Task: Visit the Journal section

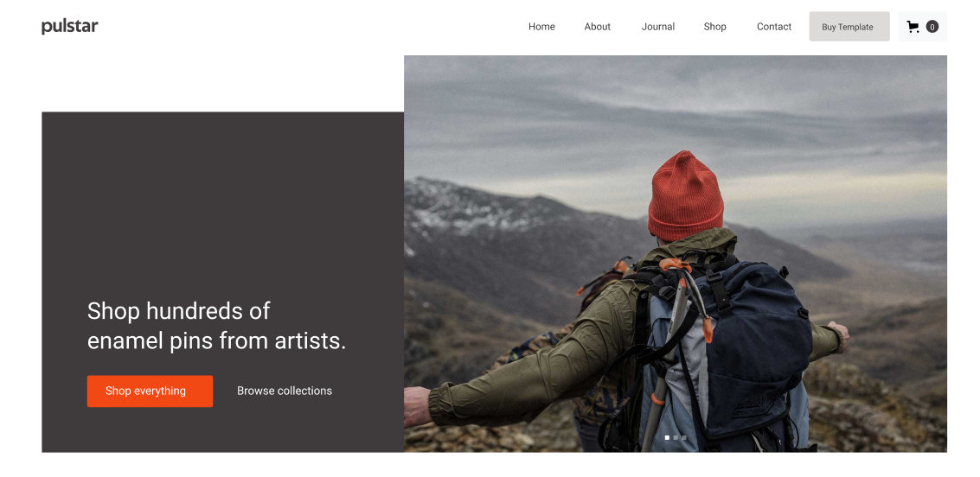Action: [658, 27]
